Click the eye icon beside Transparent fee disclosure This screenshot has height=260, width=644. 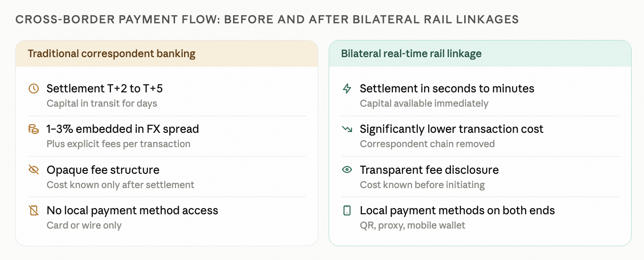click(347, 170)
